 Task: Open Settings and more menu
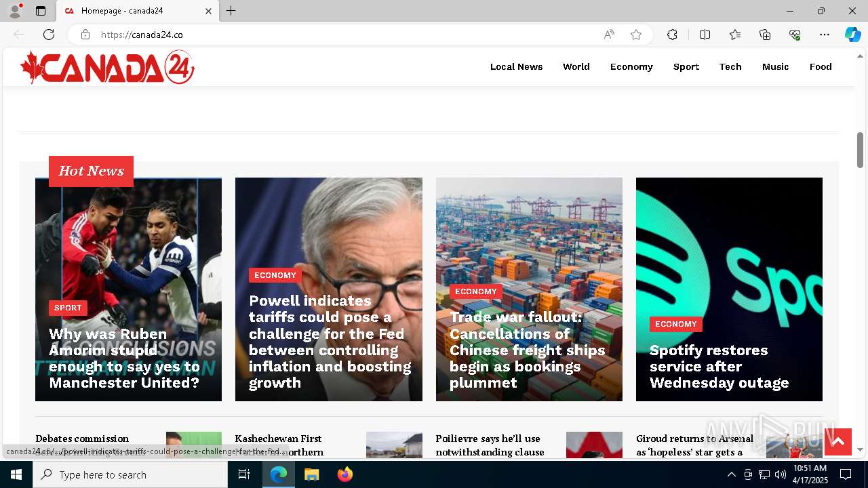[x=825, y=35]
